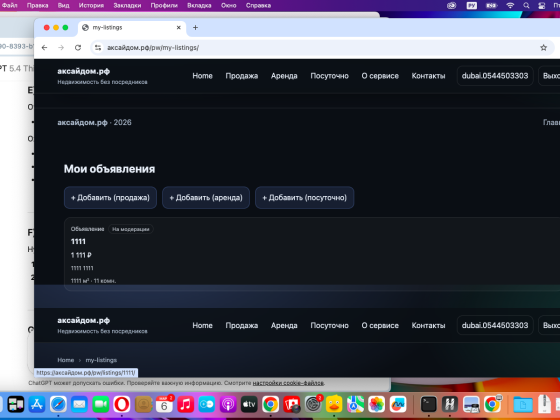Image resolution: width=560 pixels, height=420 pixels.
Task: Click + Добавить (аренда) button
Action: coord(206,198)
